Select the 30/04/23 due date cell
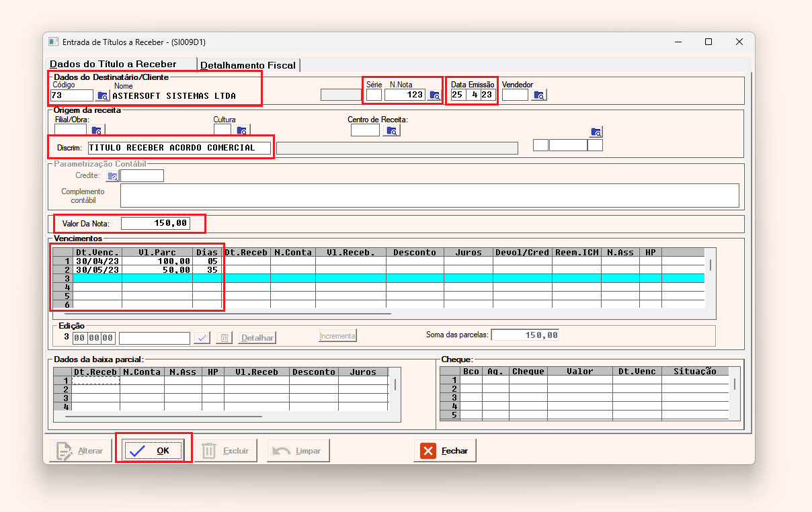The width and height of the screenshot is (812, 512). point(97,261)
